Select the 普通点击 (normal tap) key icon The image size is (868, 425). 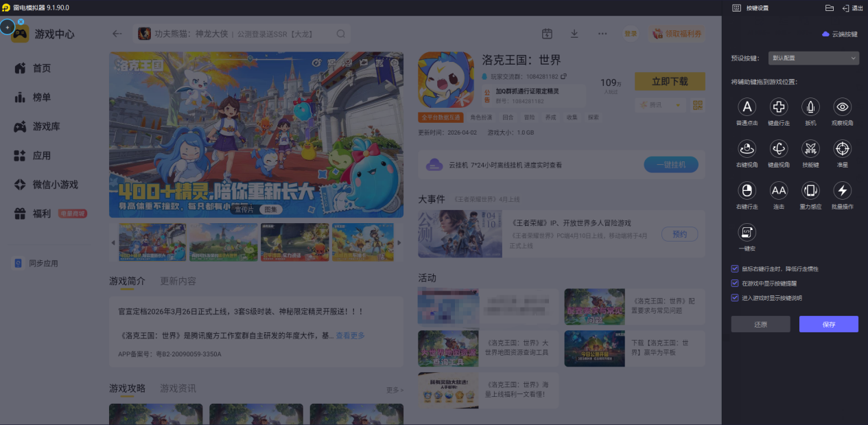point(747,106)
